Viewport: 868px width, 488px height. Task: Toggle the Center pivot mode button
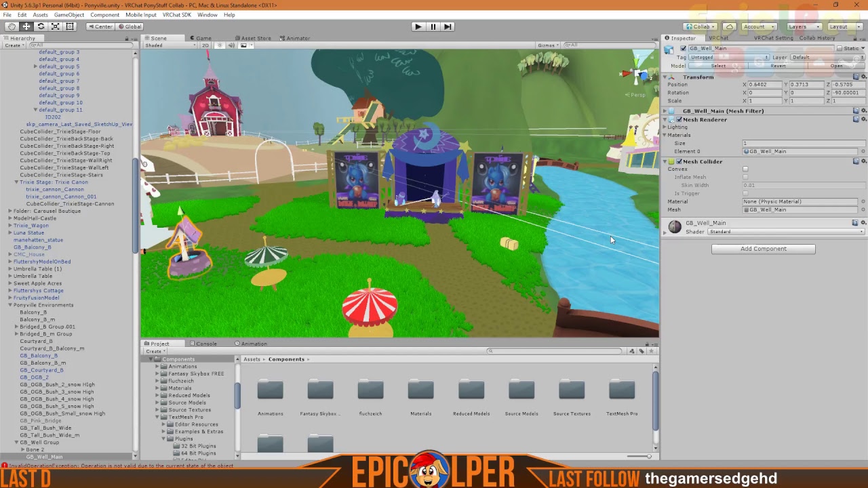click(100, 26)
